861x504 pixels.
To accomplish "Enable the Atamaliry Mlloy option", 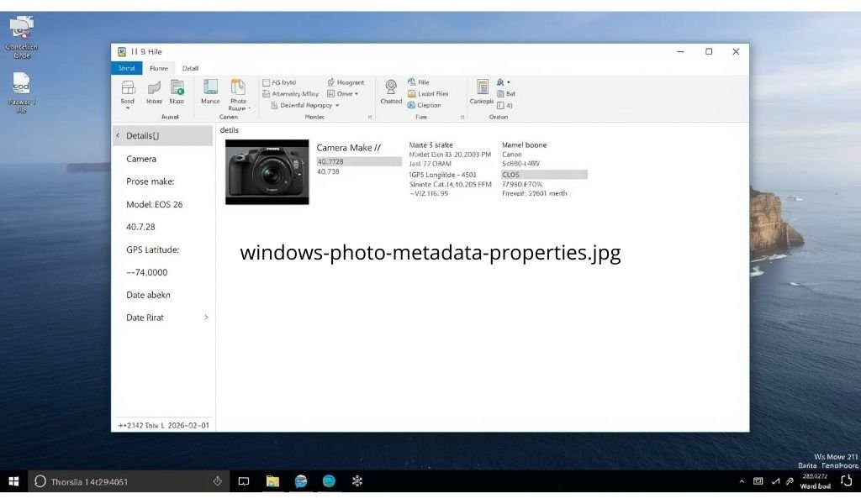I will click(293, 93).
